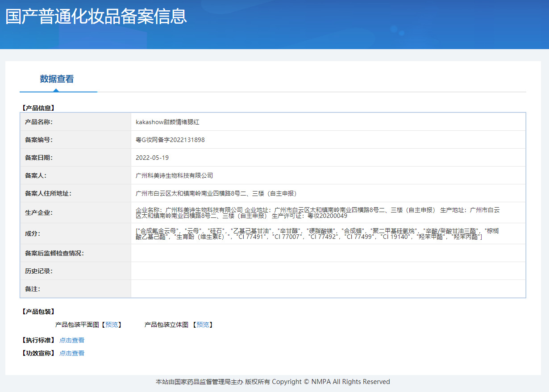
Task: Click the 产品包装立体图 label text
Action: pos(166,325)
